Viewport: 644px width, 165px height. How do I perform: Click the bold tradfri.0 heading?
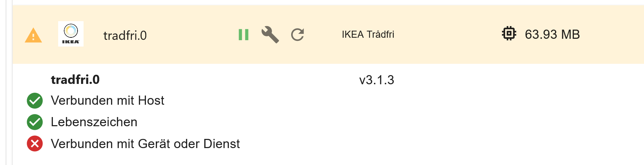point(75,80)
